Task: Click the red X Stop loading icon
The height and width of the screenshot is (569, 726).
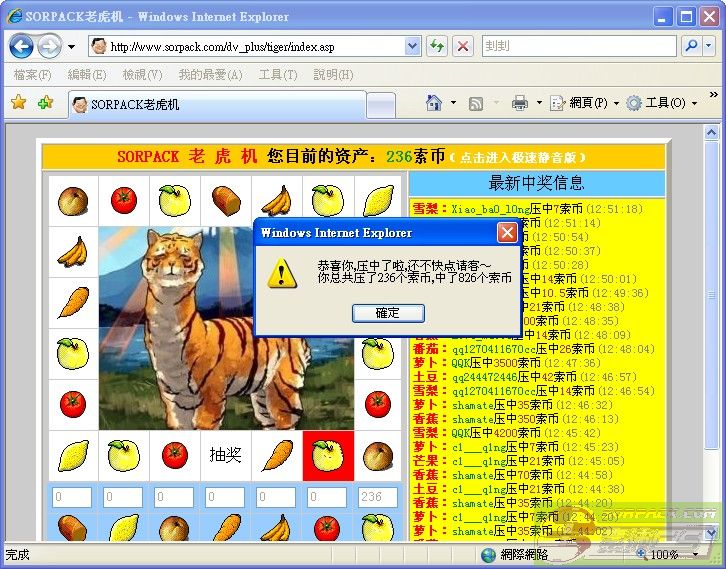Action: (x=463, y=46)
